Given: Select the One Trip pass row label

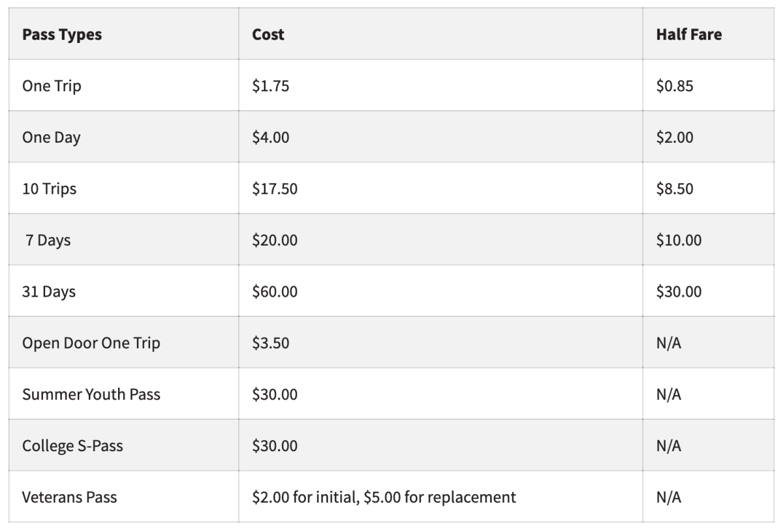Looking at the screenshot, I should tap(52, 86).
